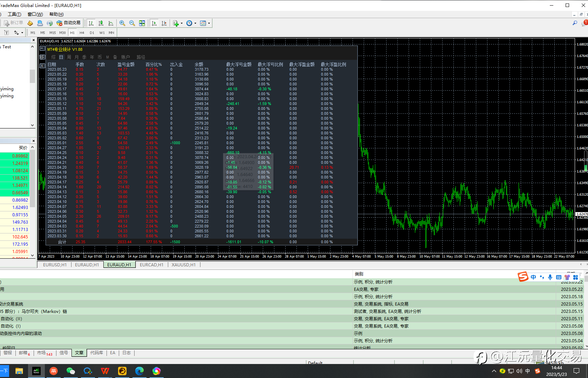The width and height of the screenshot is (588, 378).
Task: Select the 周 weekly tab in statistics panel
Action: [x=69, y=57]
